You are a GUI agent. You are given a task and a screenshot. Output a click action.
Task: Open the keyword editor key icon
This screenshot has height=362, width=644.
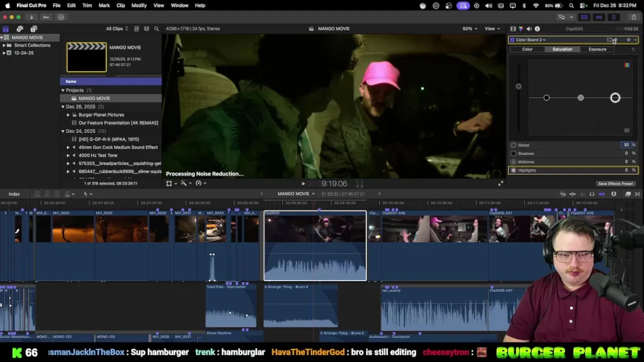[x=46, y=17]
